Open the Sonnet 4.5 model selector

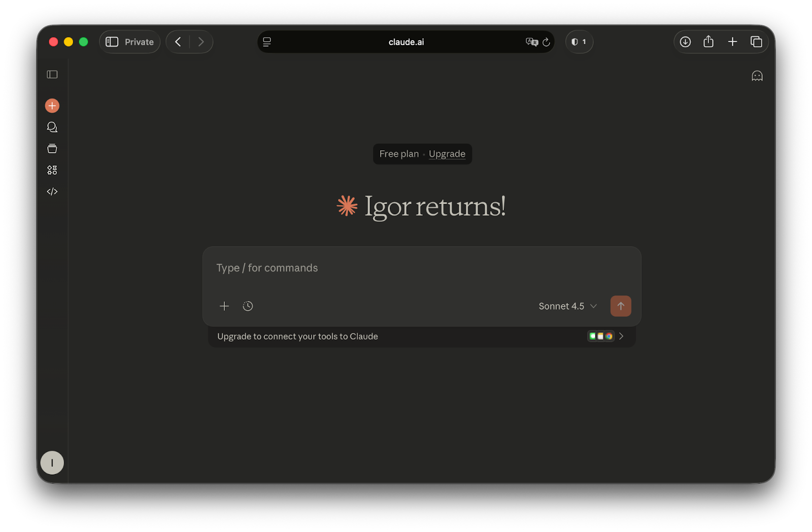[567, 306]
